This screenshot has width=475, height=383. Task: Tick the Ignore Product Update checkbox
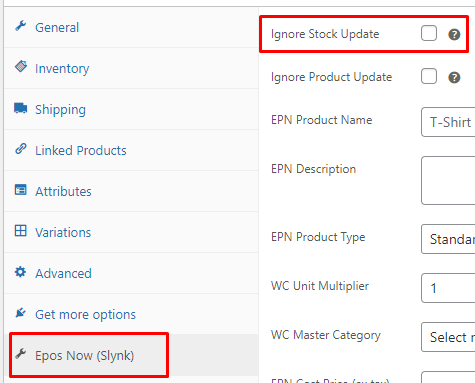point(429,76)
